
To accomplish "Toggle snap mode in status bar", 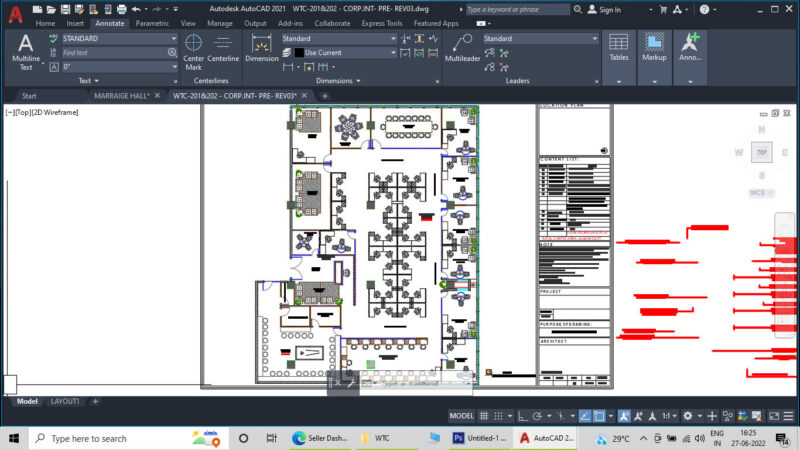I will click(x=498, y=416).
